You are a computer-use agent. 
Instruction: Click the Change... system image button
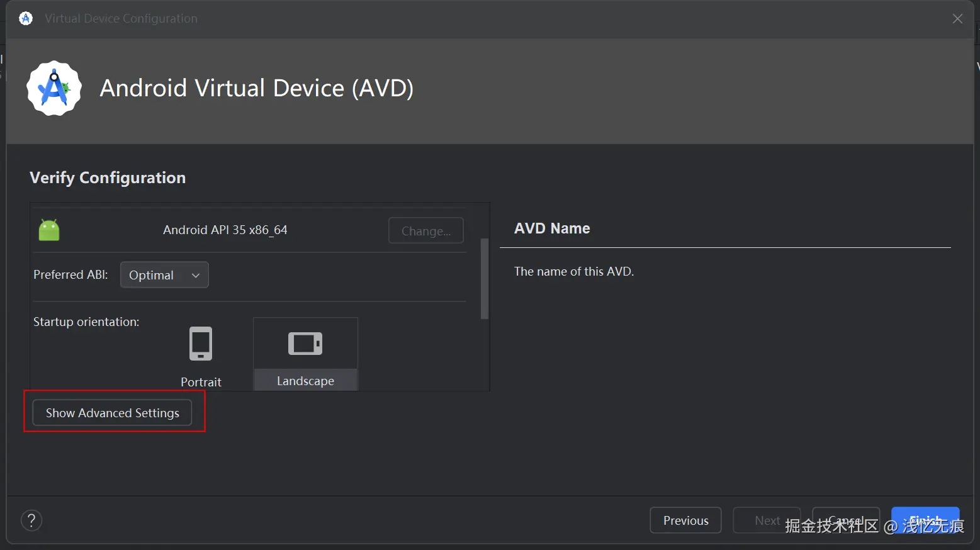click(x=426, y=231)
